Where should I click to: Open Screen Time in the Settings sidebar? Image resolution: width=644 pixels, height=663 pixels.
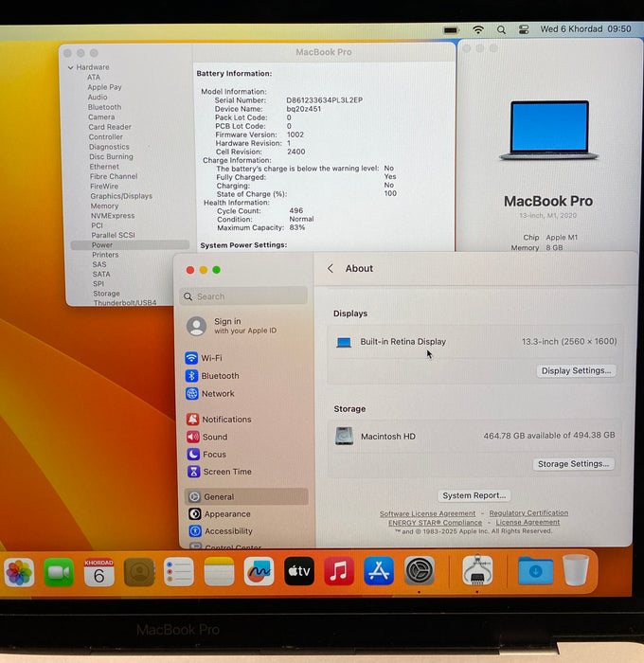(246, 472)
